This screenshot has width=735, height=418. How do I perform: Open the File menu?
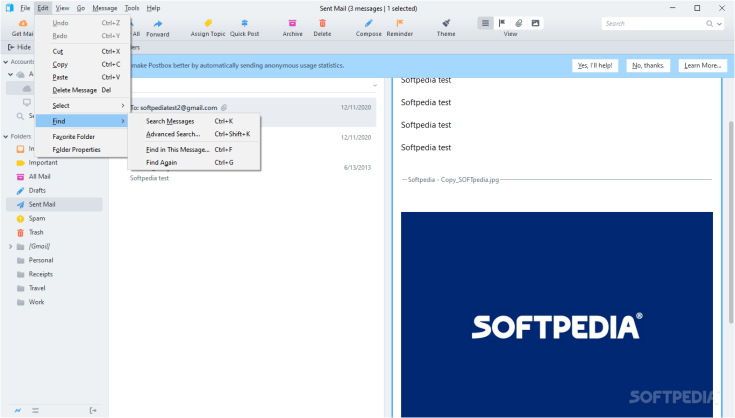tap(25, 8)
